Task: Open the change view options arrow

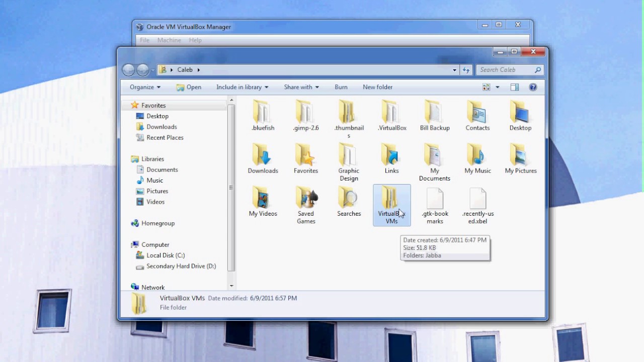Action: pyautogui.click(x=498, y=87)
